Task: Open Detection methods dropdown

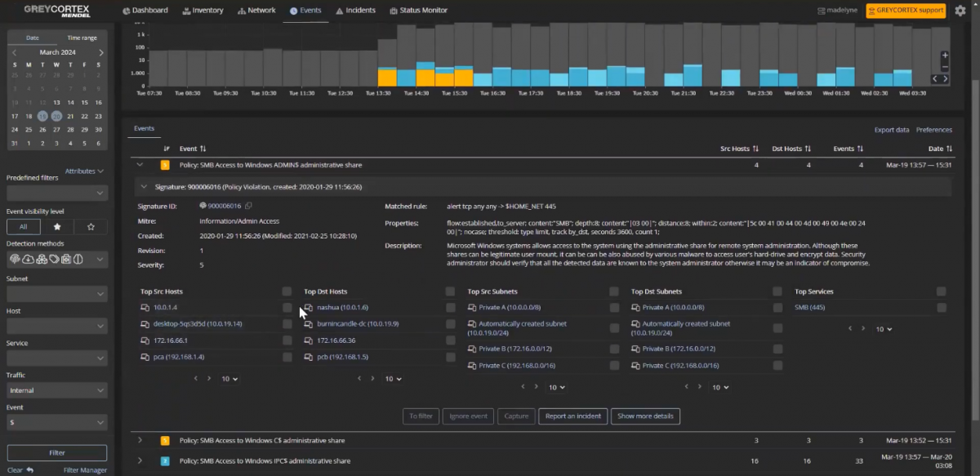Action: click(x=57, y=260)
